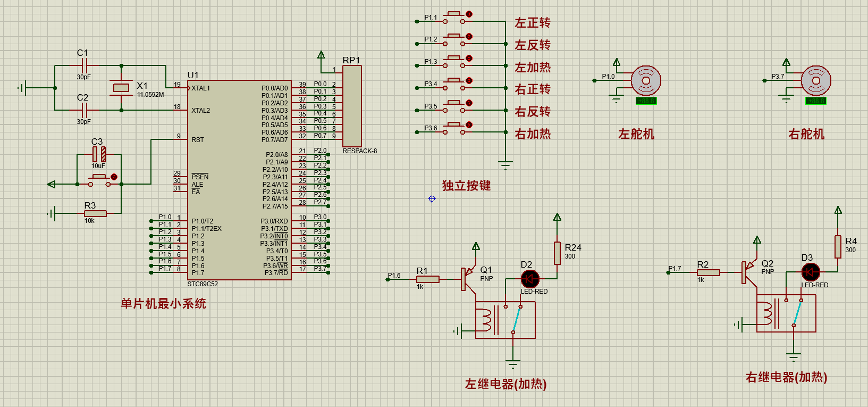
Task: Select the D2 LED-RED component
Action: 529,279
